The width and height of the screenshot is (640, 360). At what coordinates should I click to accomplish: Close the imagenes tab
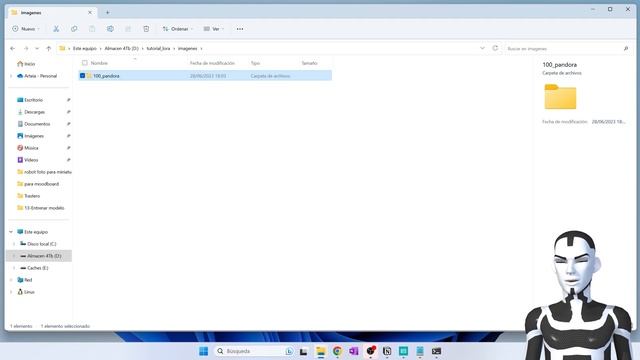click(x=90, y=13)
